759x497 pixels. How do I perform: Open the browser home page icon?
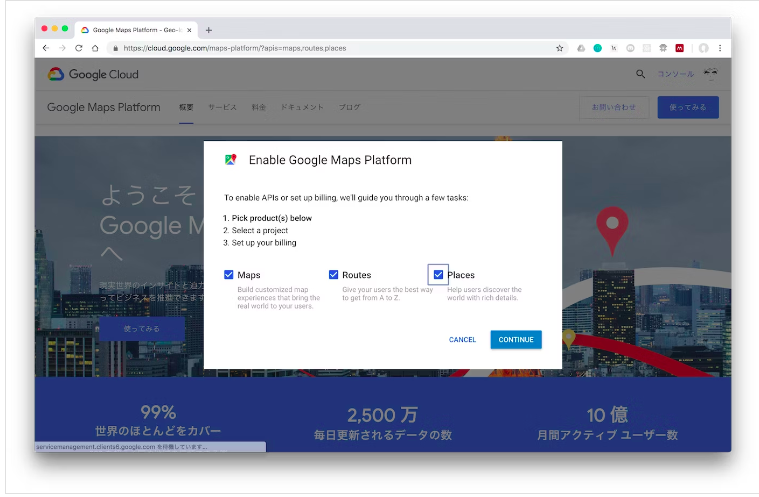95,48
